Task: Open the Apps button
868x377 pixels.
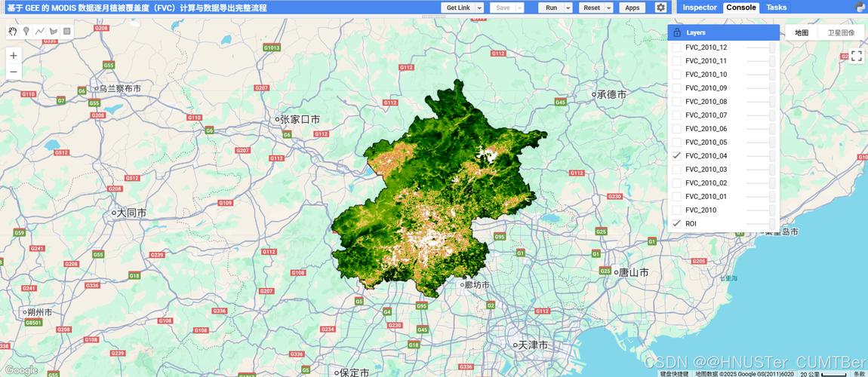Action: point(633,8)
